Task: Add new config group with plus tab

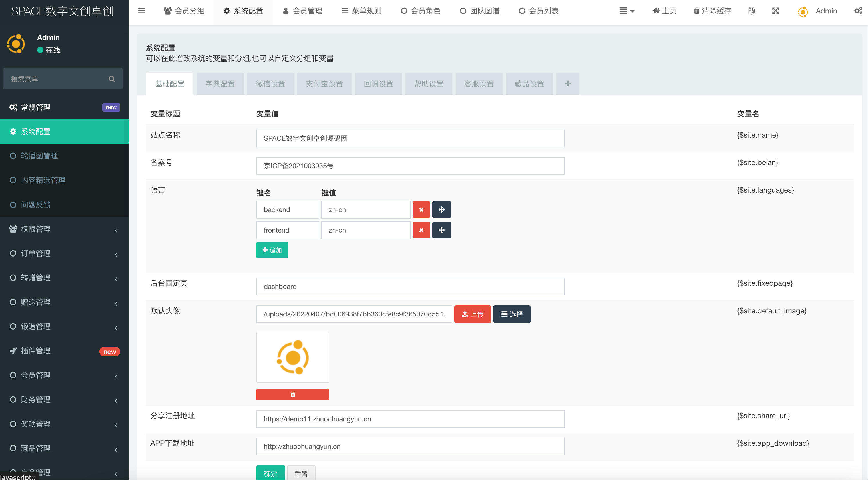Action: tap(568, 84)
